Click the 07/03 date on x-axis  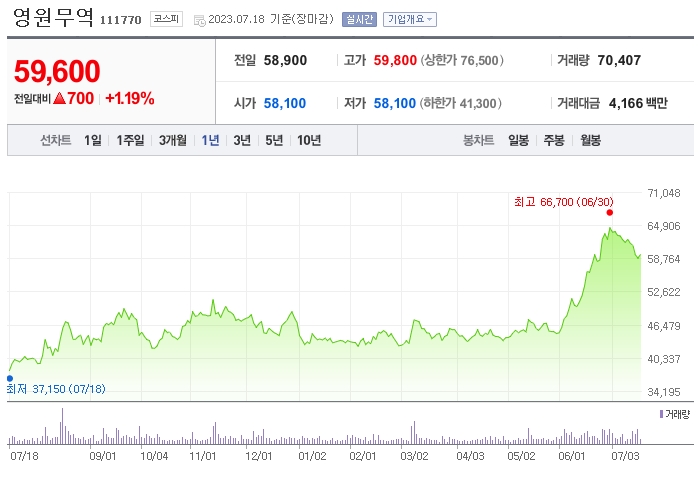(x=625, y=456)
